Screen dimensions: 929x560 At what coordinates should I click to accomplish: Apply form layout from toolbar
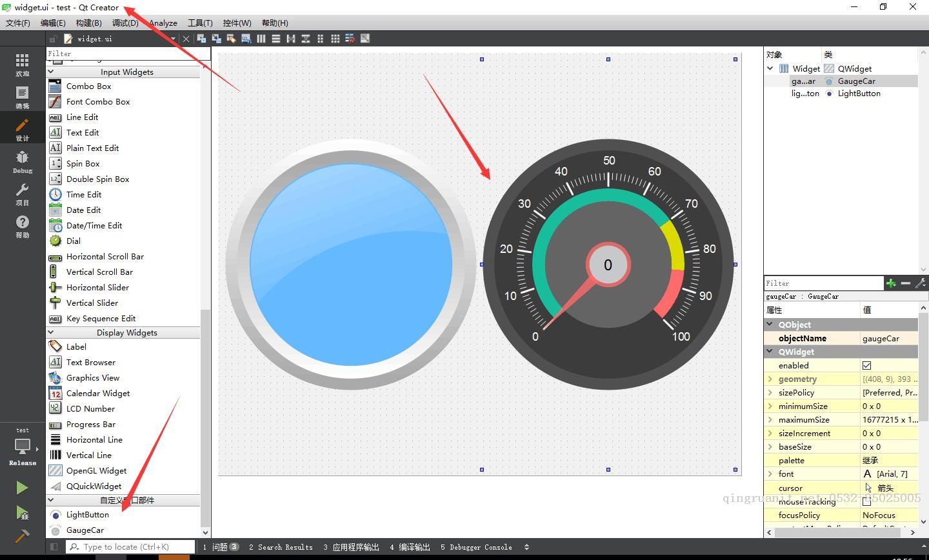tap(321, 39)
